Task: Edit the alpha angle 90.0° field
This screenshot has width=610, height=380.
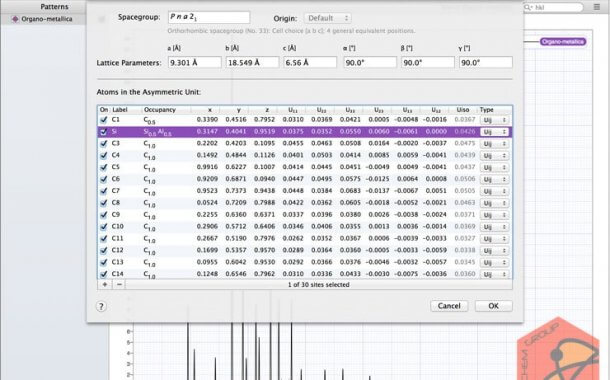Action: pyautogui.click(x=370, y=63)
